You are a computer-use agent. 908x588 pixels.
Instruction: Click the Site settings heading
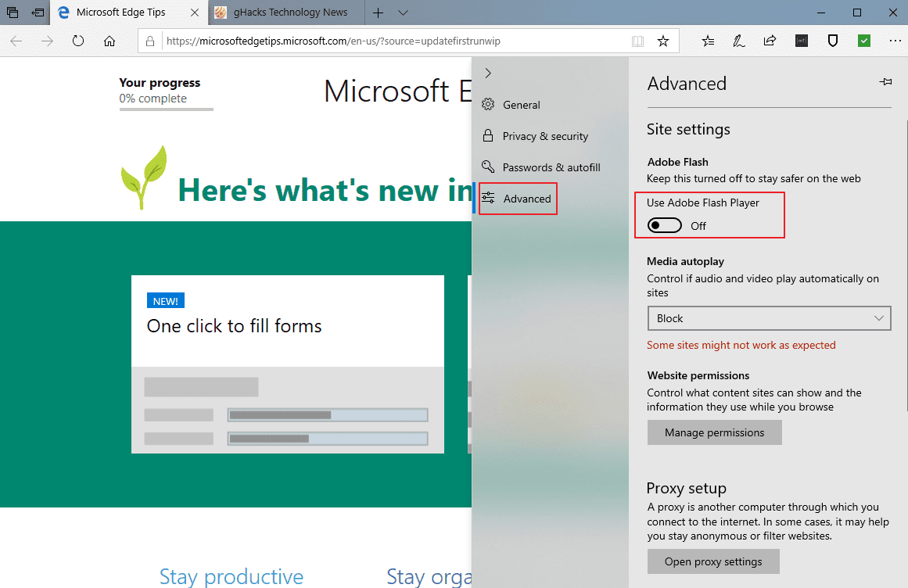coord(688,129)
